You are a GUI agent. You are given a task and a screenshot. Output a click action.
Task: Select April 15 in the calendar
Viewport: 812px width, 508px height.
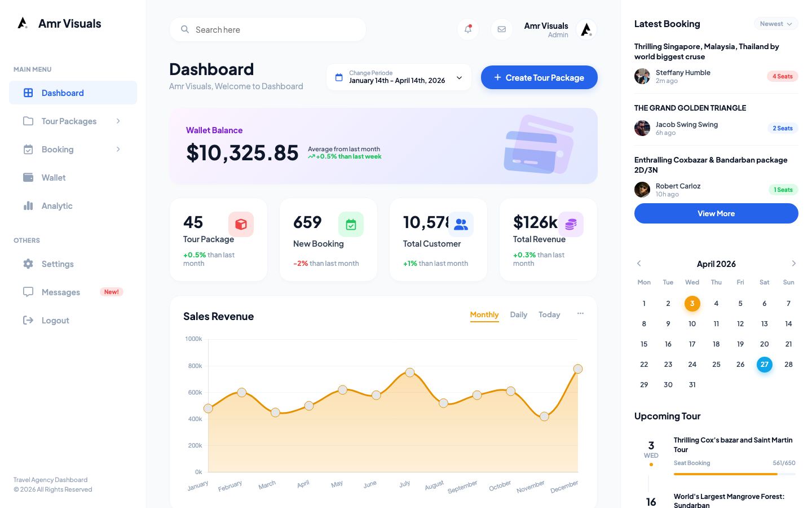pyautogui.click(x=644, y=344)
